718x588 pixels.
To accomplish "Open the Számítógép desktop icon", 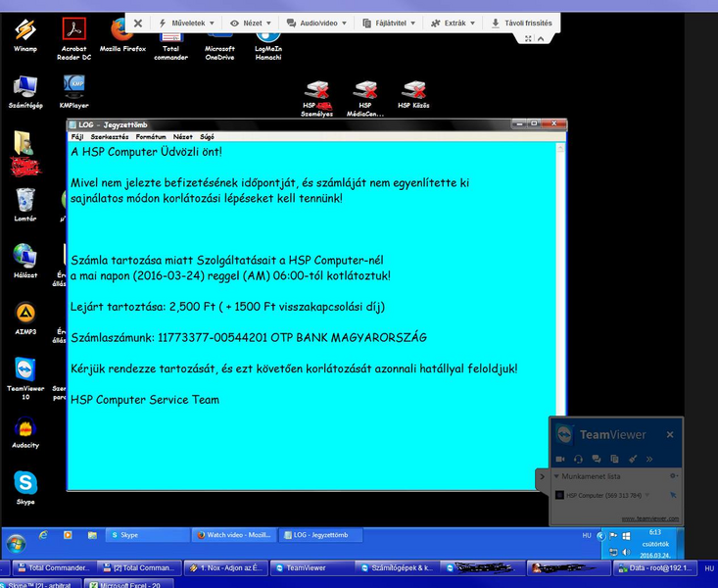I will click(x=25, y=92).
